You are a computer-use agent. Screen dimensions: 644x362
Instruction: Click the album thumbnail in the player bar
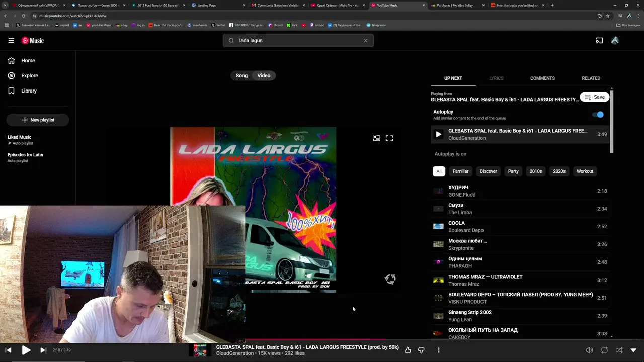[x=200, y=350]
